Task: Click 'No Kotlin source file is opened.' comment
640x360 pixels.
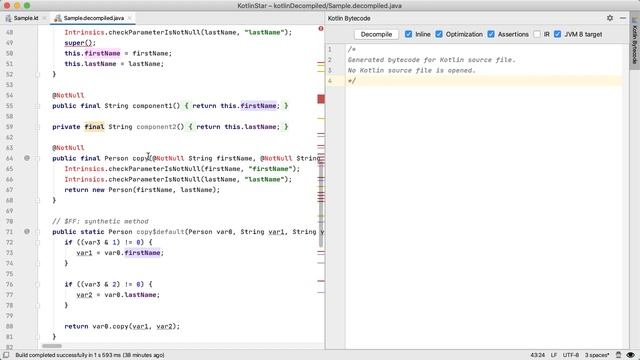Action: point(411,70)
